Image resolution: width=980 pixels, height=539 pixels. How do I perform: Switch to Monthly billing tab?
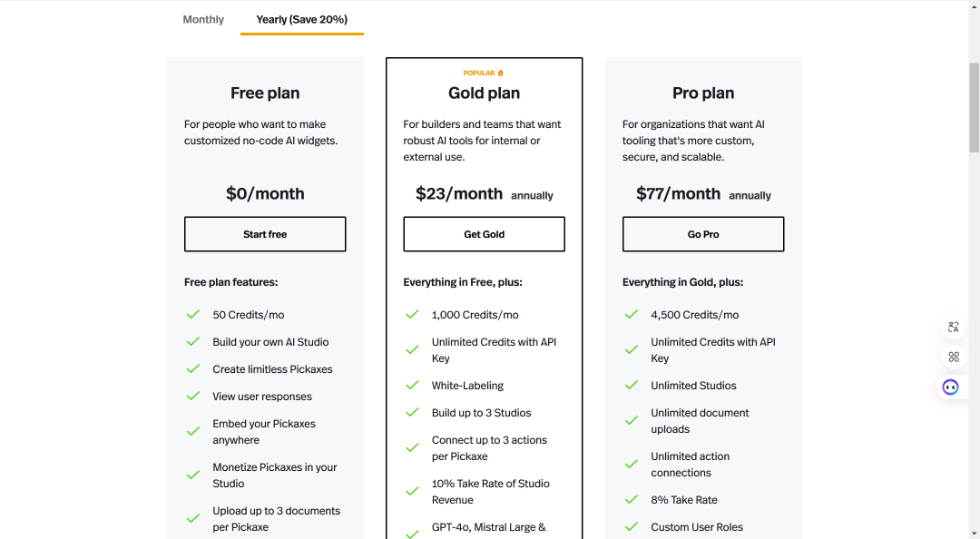[x=203, y=19]
